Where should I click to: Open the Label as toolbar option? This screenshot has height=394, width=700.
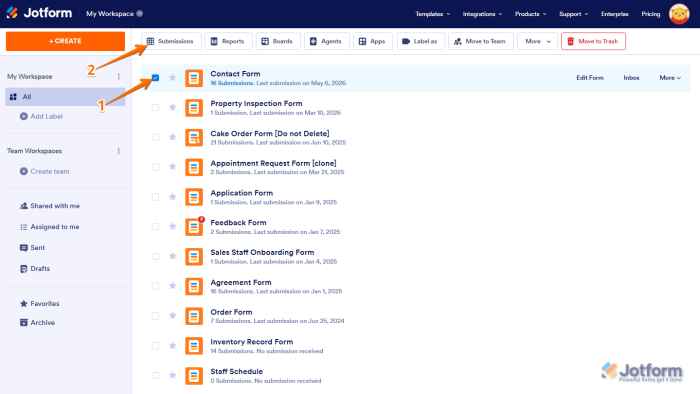click(x=421, y=41)
